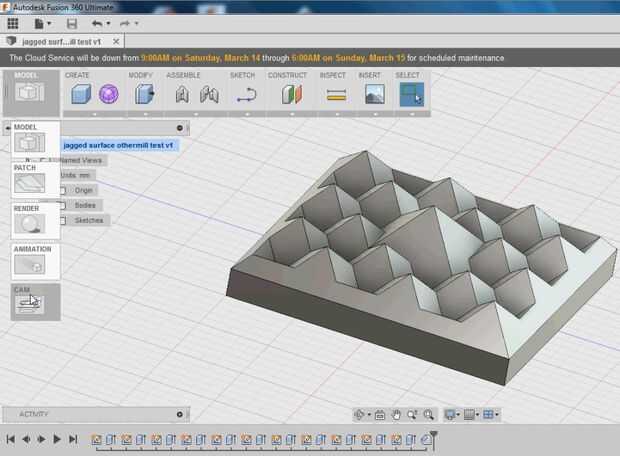Switch to the CAM workspace

pos(29,303)
